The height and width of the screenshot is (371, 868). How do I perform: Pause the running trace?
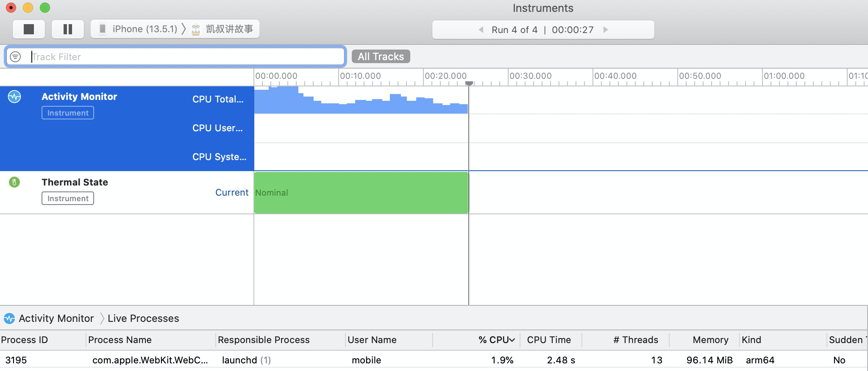click(x=68, y=29)
